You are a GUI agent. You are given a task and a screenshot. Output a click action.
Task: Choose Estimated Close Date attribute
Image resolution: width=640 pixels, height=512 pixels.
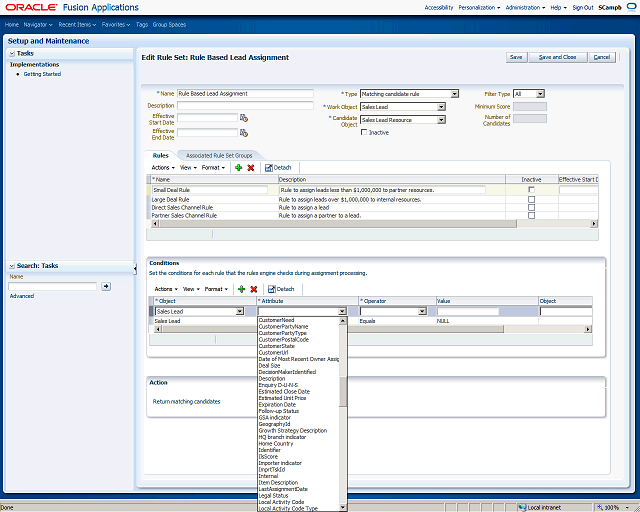[x=284, y=392]
